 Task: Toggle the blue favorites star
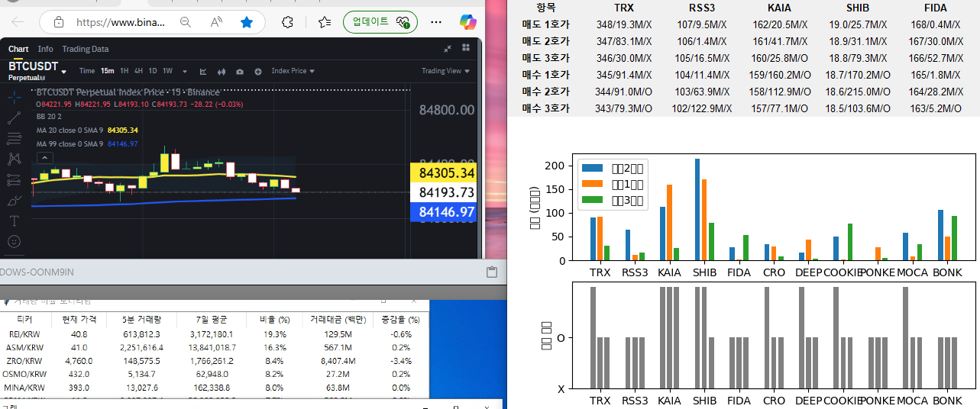(x=247, y=22)
